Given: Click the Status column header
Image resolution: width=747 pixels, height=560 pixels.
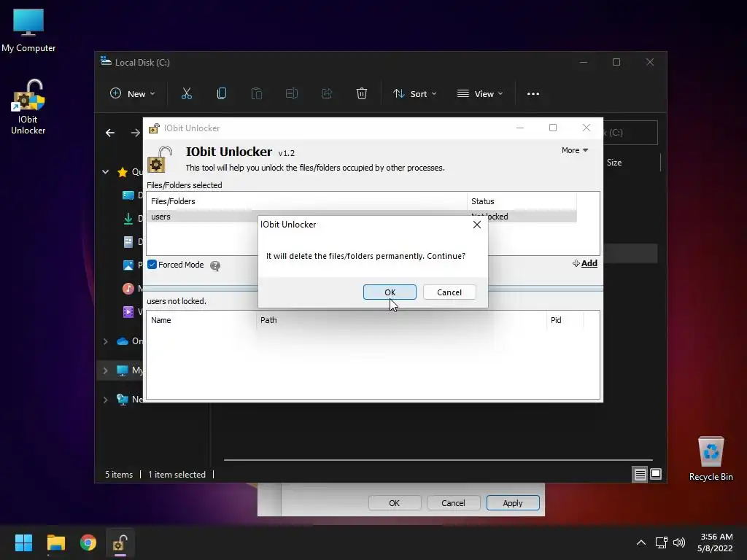Looking at the screenshot, I should (x=522, y=201).
